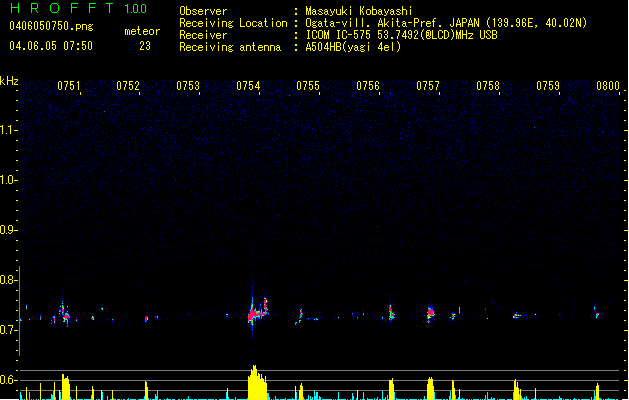
Task: Click the 0.6 kHz axis label
Action: coord(8,380)
